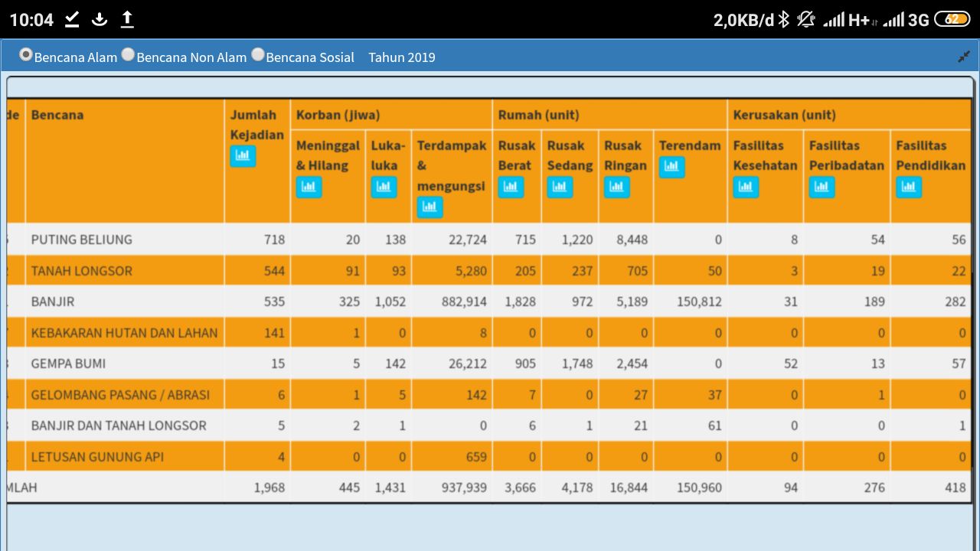Select BANJIR row name

(x=53, y=302)
